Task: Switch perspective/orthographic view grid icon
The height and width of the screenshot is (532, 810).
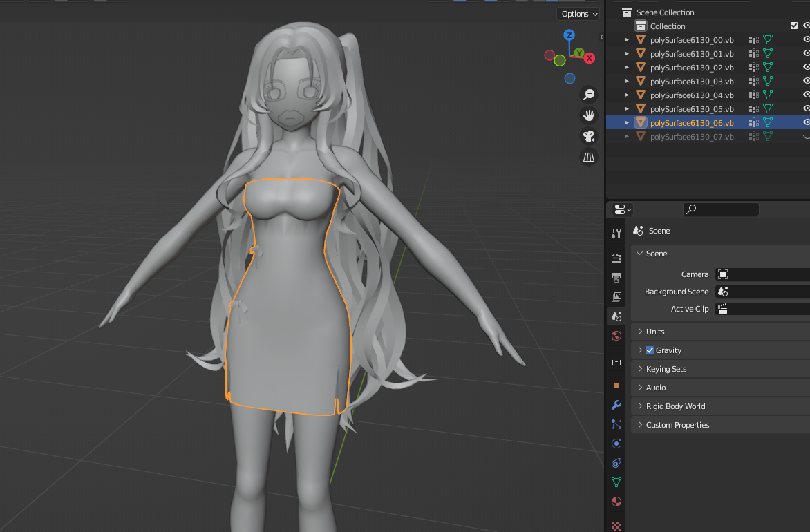Action: click(x=588, y=157)
